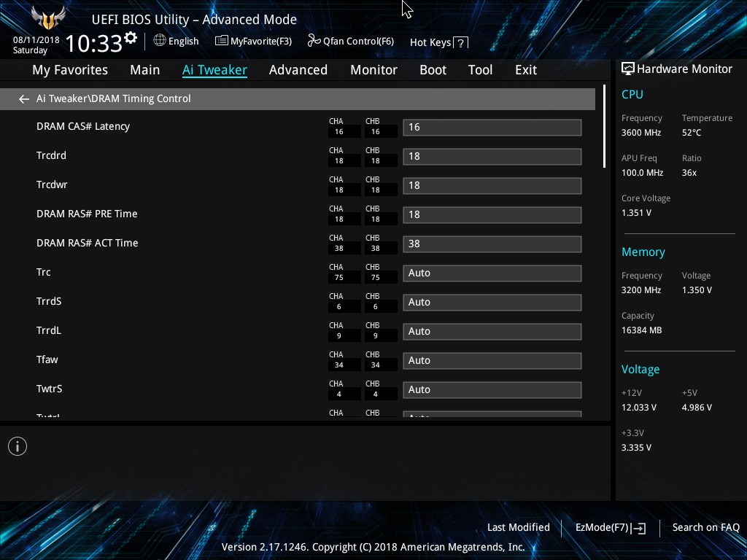Switch to EzMode(F7)
747x560 pixels.
point(602,528)
